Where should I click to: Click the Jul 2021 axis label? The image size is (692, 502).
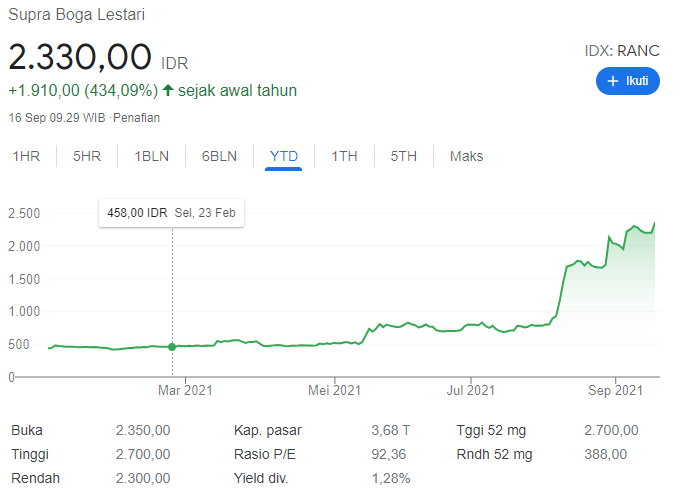(470, 390)
